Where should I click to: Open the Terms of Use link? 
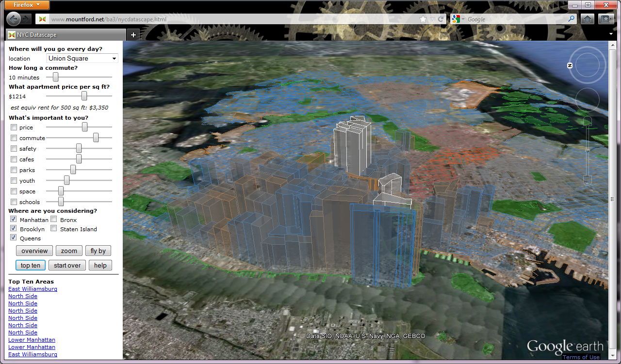pos(581,357)
